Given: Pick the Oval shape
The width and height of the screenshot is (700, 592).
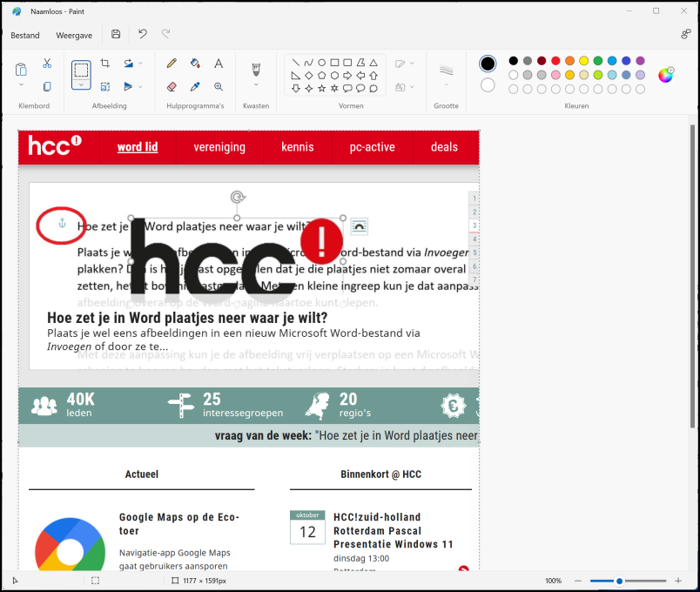Looking at the screenshot, I should coord(321,63).
